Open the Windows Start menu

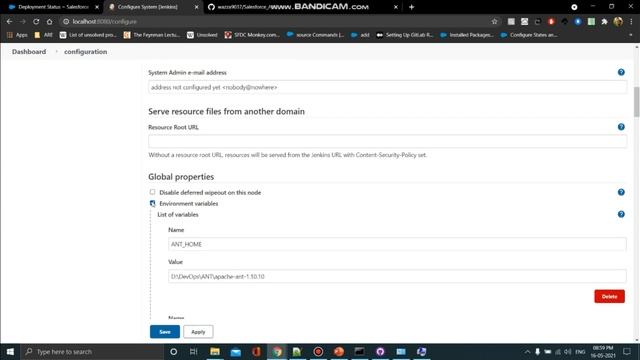tap(10, 351)
